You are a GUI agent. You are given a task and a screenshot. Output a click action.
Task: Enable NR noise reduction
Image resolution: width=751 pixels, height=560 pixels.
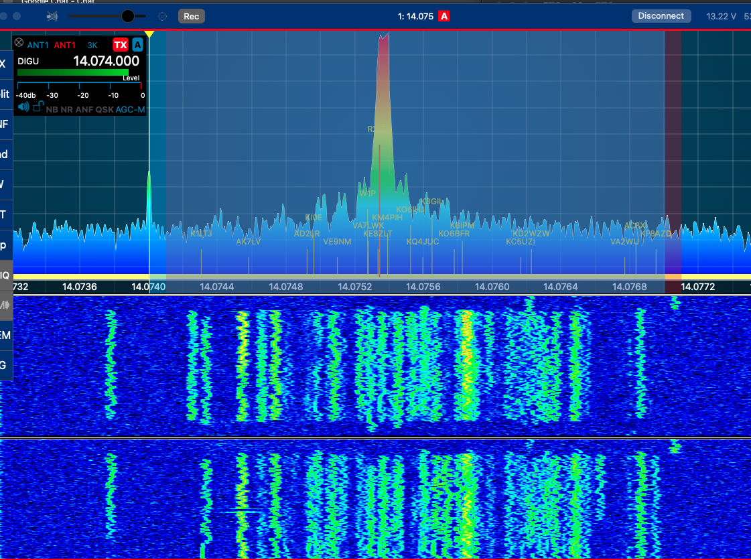click(x=67, y=110)
